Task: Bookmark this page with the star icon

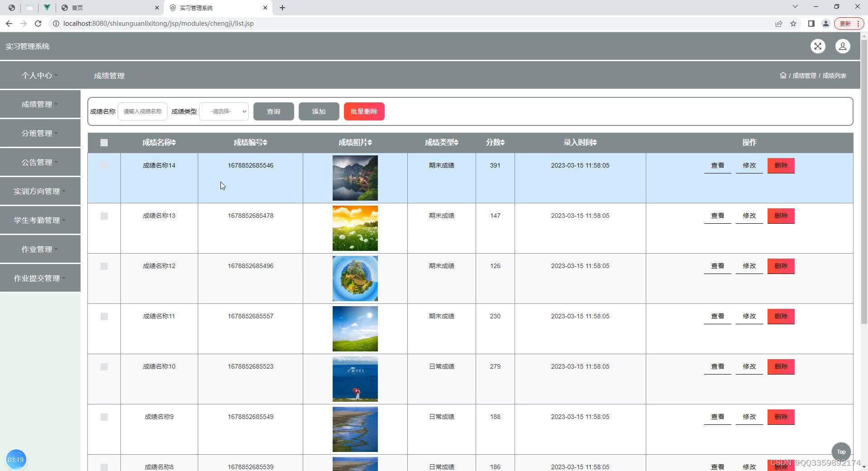Action: [793, 24]
